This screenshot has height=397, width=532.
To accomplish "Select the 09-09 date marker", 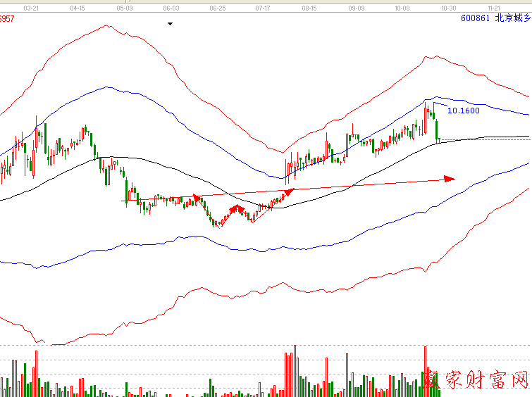I will tap(356, 8).
